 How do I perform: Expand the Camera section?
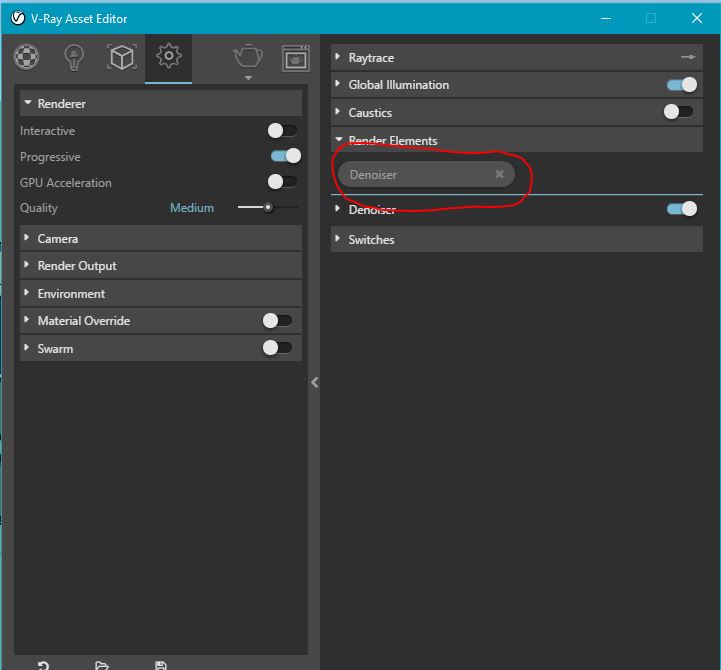161,239
